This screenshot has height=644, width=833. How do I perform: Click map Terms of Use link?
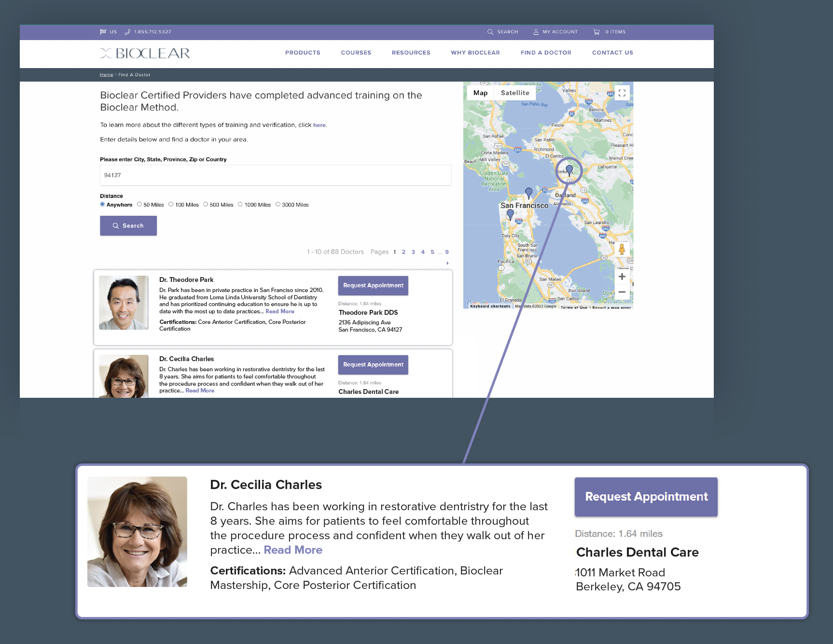click(x=574, y=307)
